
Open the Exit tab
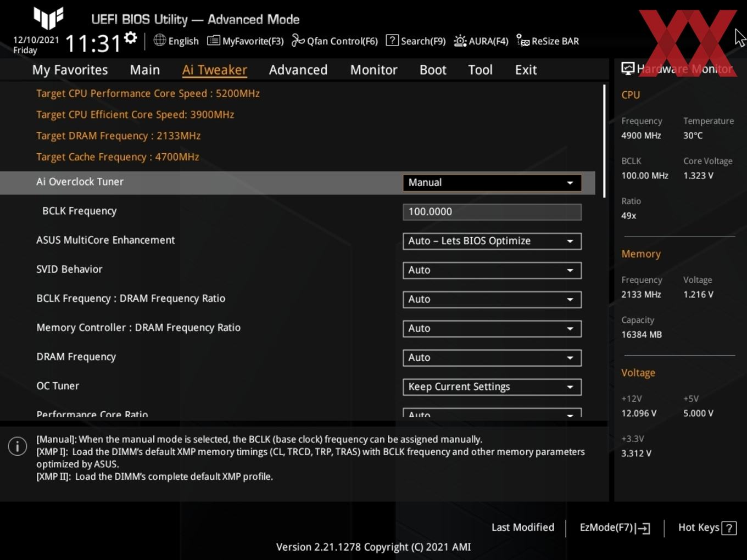(x=526, y=70)
